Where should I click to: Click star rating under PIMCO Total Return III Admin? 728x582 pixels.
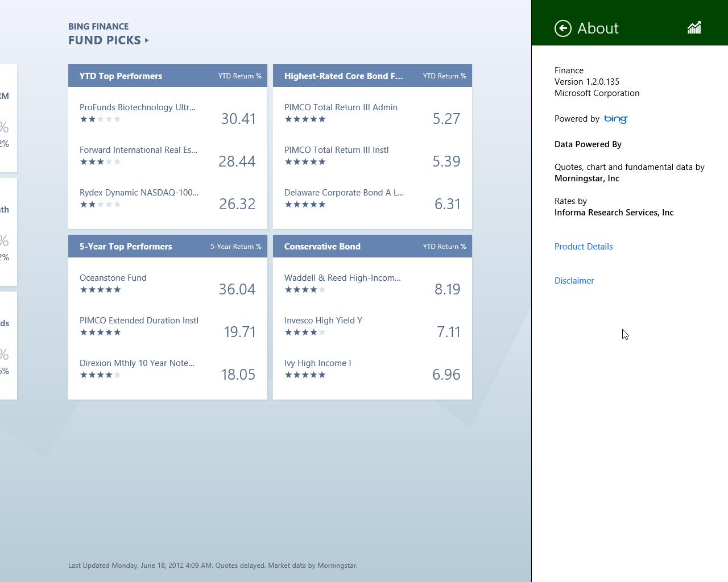[305, 119]
